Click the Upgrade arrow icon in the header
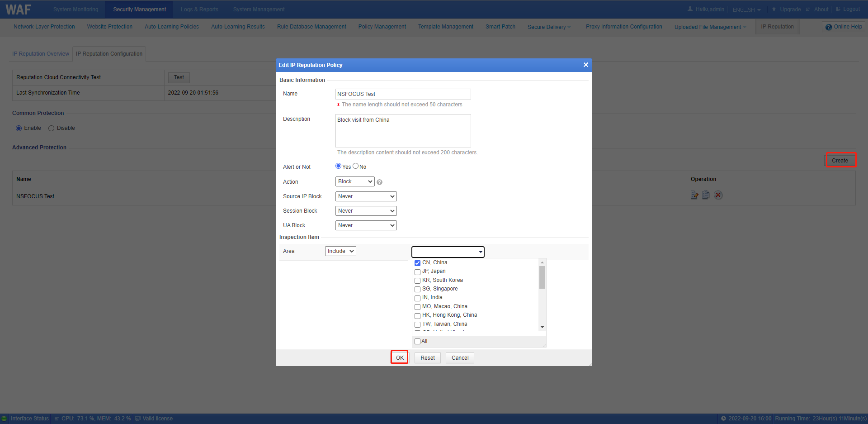868x424 pixels. point(774,9)
